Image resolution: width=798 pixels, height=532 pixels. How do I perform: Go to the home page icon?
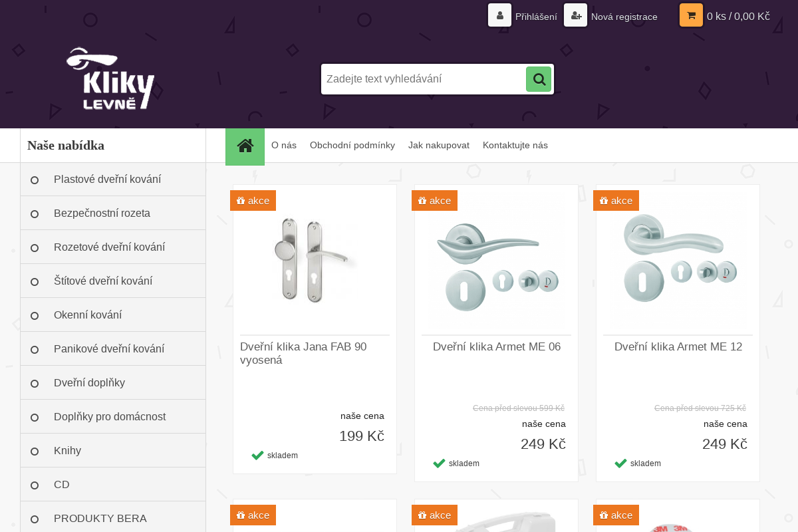(x=245, y=146)
